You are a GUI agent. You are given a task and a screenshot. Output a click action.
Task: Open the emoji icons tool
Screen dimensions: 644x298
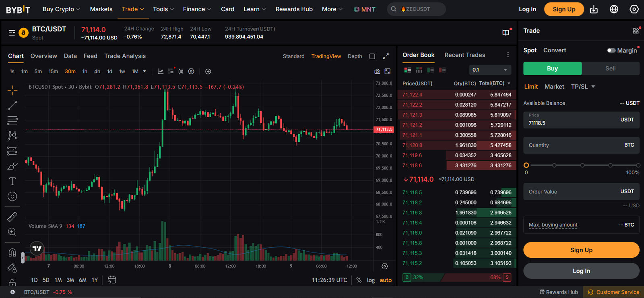click(12, 196)
